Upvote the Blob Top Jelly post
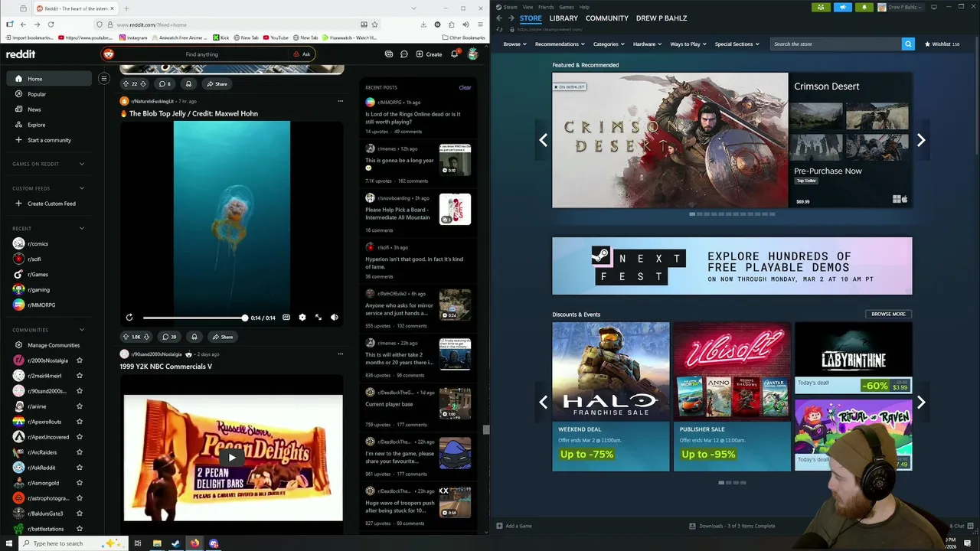The height and width of the screenshot is (551, 980). [x=126, y=337]
